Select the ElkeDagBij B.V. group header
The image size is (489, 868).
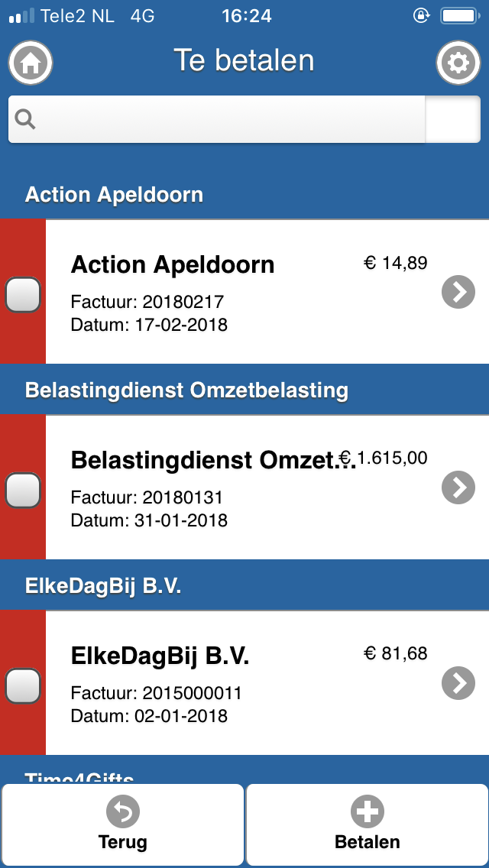(244, 587)
